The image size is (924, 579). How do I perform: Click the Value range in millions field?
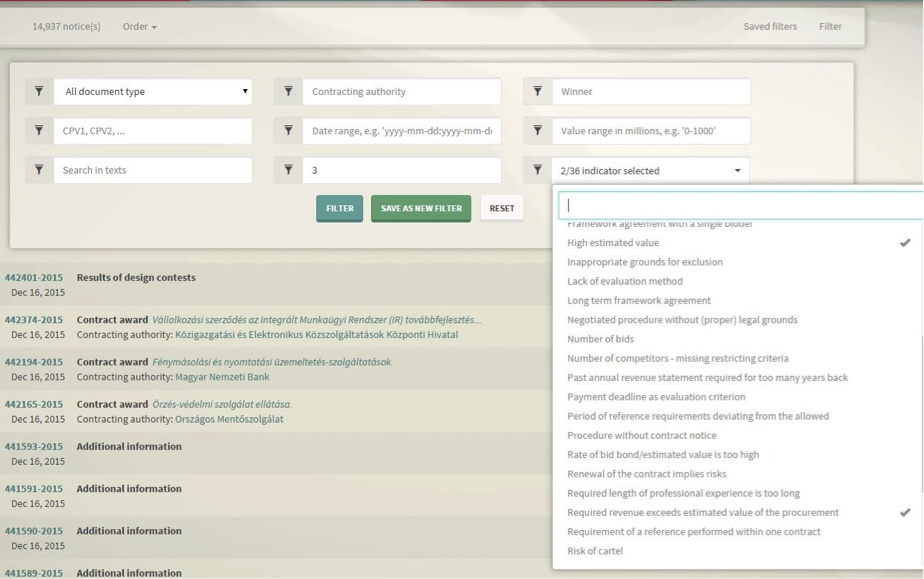click(x=651, y=131)
